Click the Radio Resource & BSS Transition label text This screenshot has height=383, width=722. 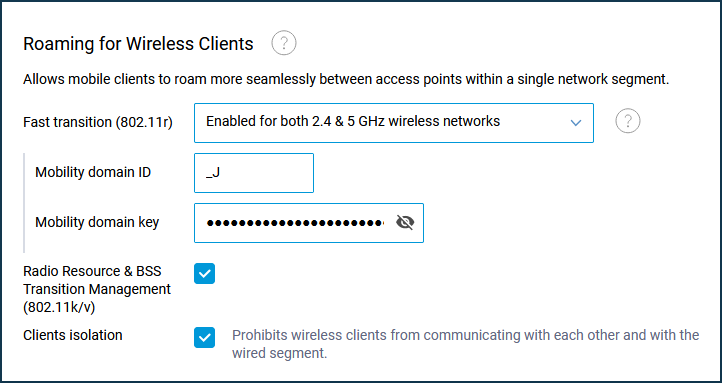[x=97, y=289]
